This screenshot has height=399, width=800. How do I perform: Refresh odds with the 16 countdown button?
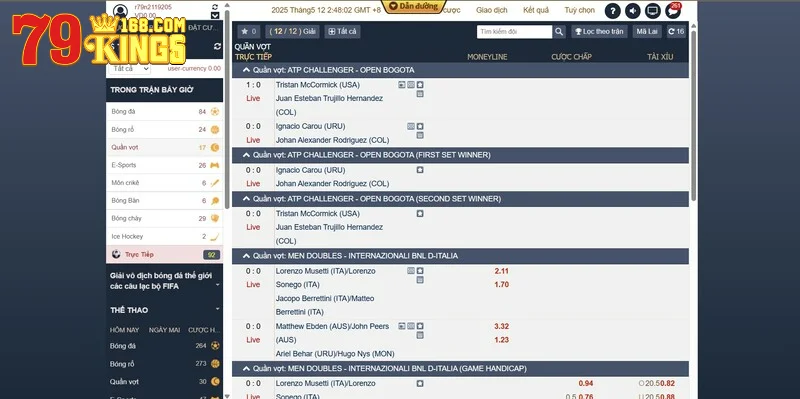pyautogui.click(x=676, y=32)
